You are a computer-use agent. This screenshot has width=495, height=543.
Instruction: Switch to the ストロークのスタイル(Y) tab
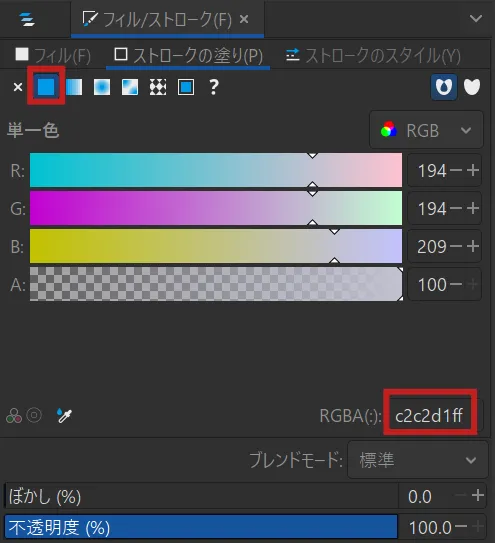373,55
